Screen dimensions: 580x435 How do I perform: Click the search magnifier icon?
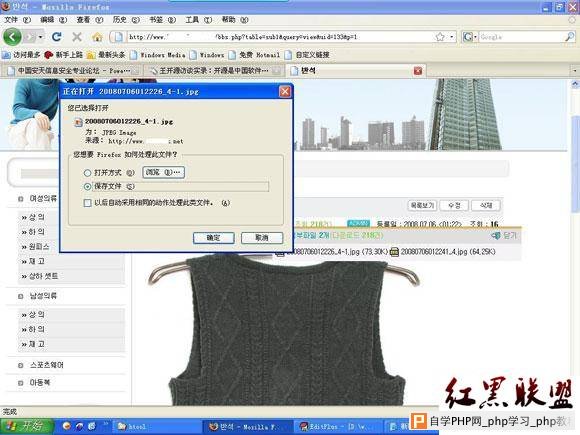[570, 37]
